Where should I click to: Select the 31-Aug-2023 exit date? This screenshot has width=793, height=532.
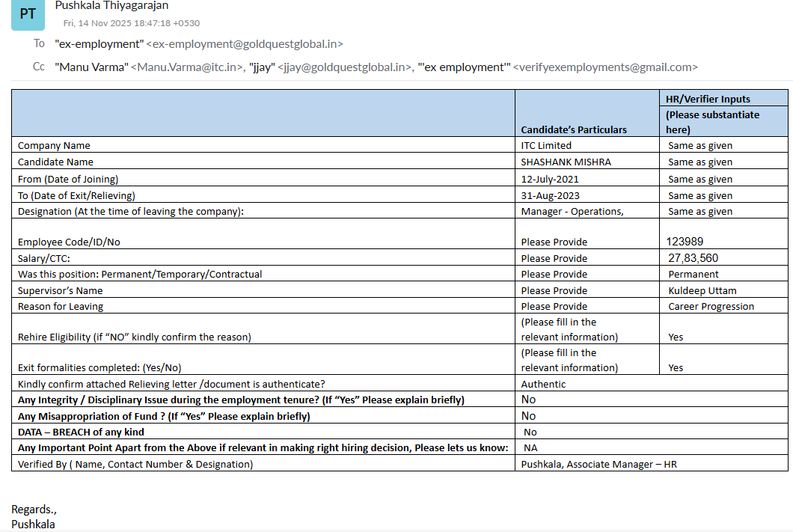[551, 196]
